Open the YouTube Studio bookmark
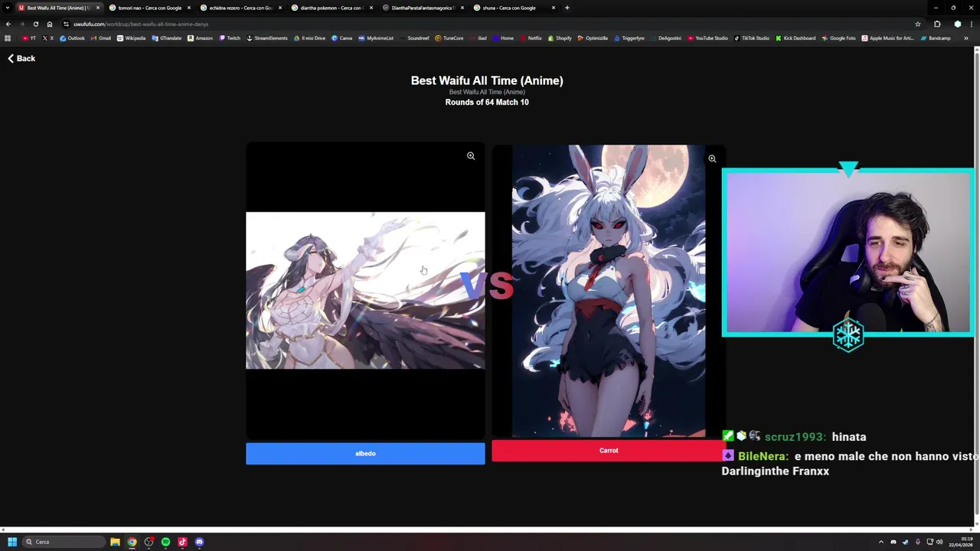The width and height of the screenshot is (980, 551). point(707,38)
